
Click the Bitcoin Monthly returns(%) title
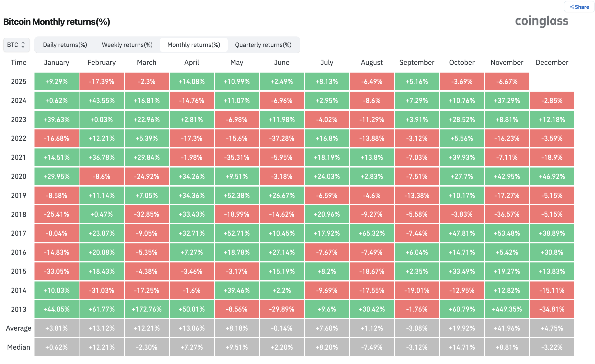[x=57, y=22]
